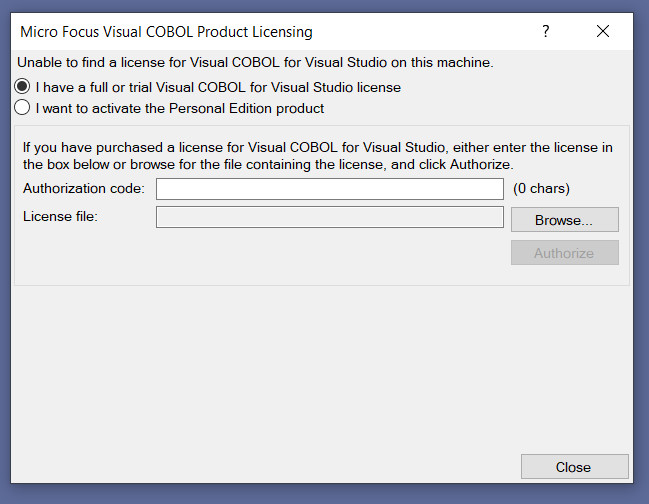This screenshot has height=504, width=649.
Task: Close the dialog using the title bar X
Action: coord(603,31)
